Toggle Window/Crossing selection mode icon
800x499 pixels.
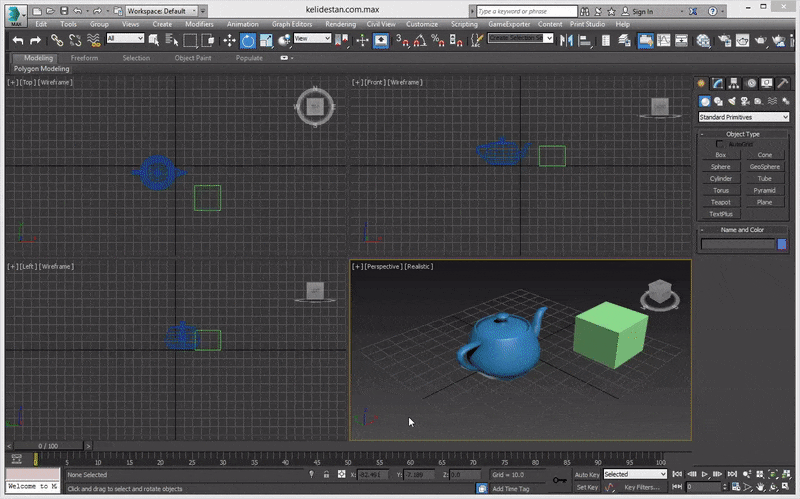pos(209,40)
